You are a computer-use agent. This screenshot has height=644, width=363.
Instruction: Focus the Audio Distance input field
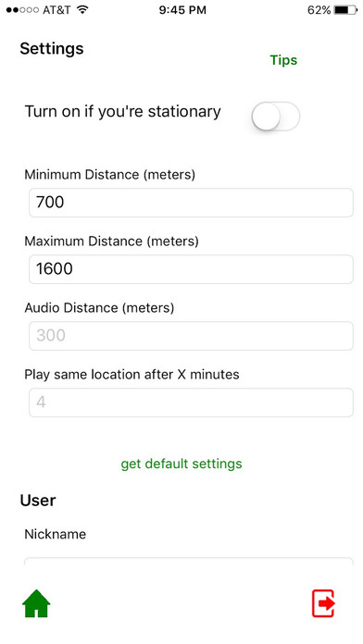191,336
